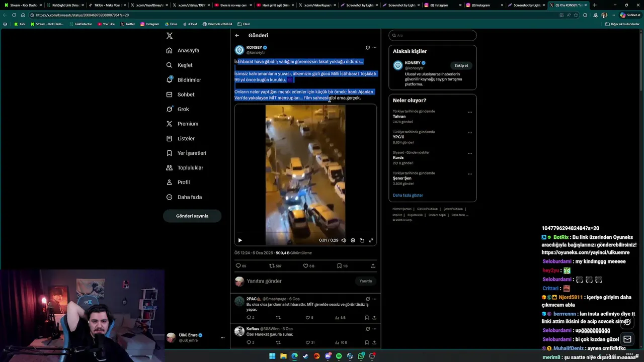
Task: Click Daha fazla göster link
Action: click(x=408, y=195)
